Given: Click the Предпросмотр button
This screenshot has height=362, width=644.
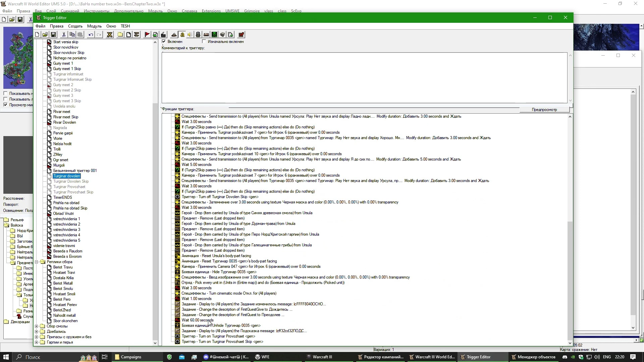Looking at the screenshot, I should click(544, 110).
